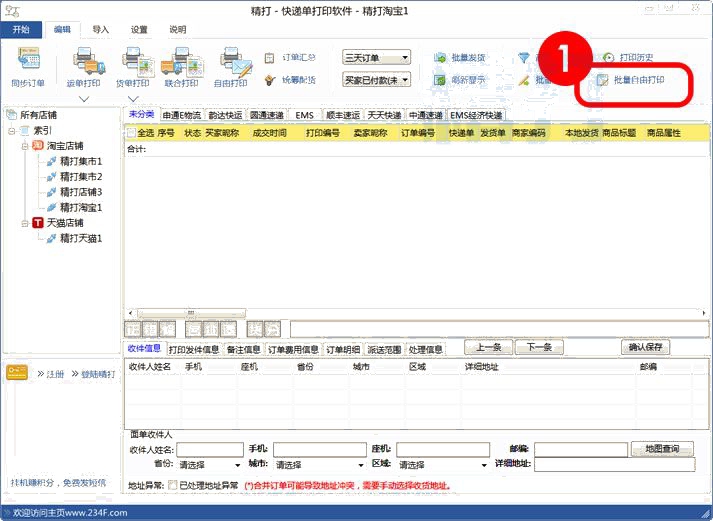Image resolution: width=713 pixels, height=521 pixels.
Task: Open 批量自由打印 batch free print
Action: [x=638, y=79]
